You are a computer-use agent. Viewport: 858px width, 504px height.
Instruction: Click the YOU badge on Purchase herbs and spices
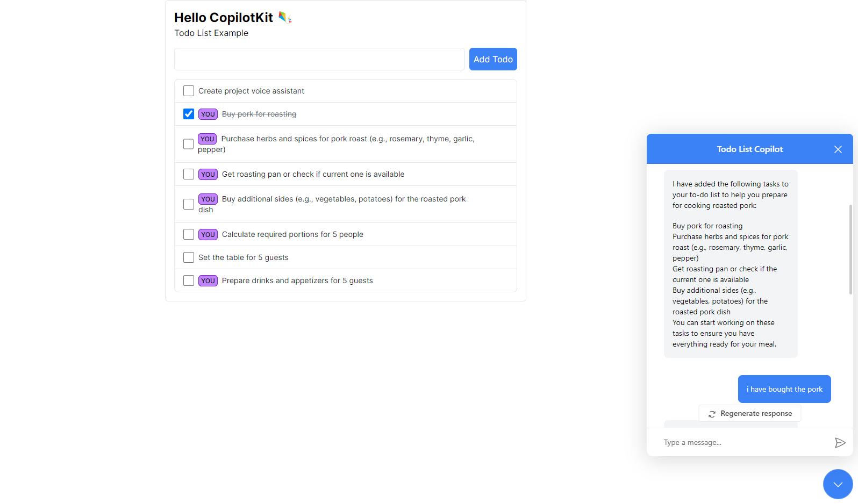(208, 139)
